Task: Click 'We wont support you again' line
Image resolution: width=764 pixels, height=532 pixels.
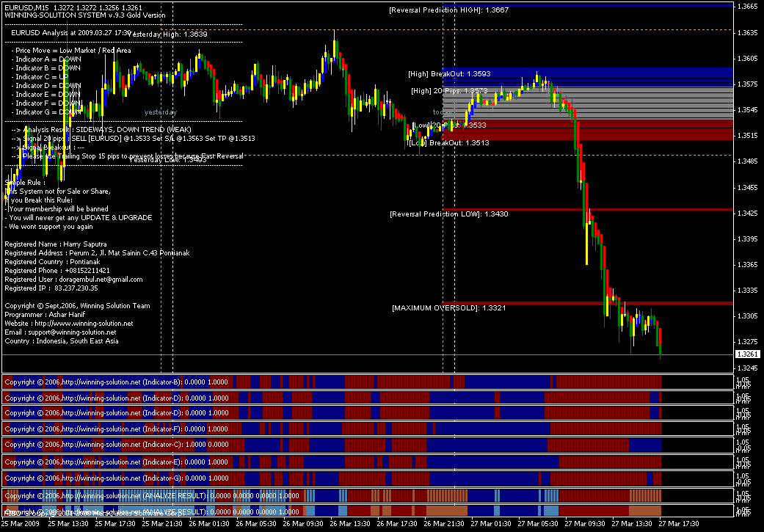Action: (48, 226)
